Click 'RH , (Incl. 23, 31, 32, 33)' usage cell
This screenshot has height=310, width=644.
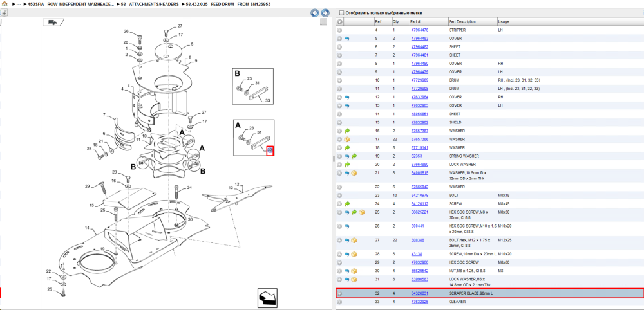518,80
